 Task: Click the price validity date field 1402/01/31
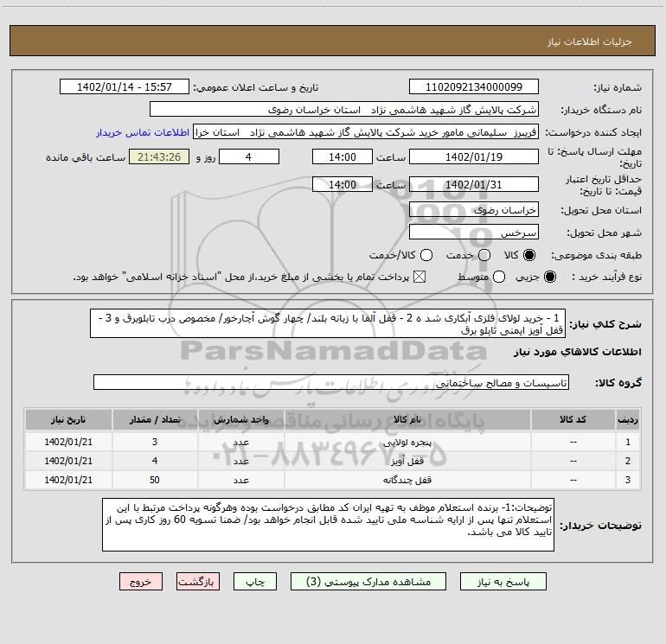click(473, 185)
